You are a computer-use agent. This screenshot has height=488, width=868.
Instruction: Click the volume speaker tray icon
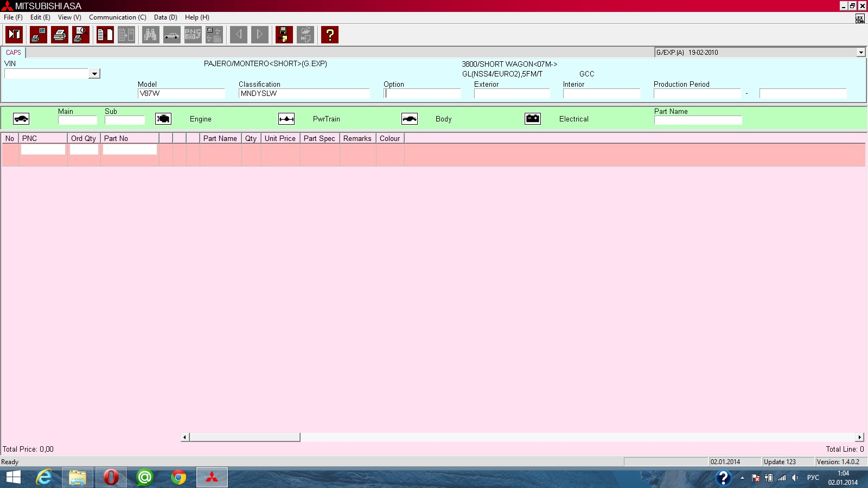point(795,478)
